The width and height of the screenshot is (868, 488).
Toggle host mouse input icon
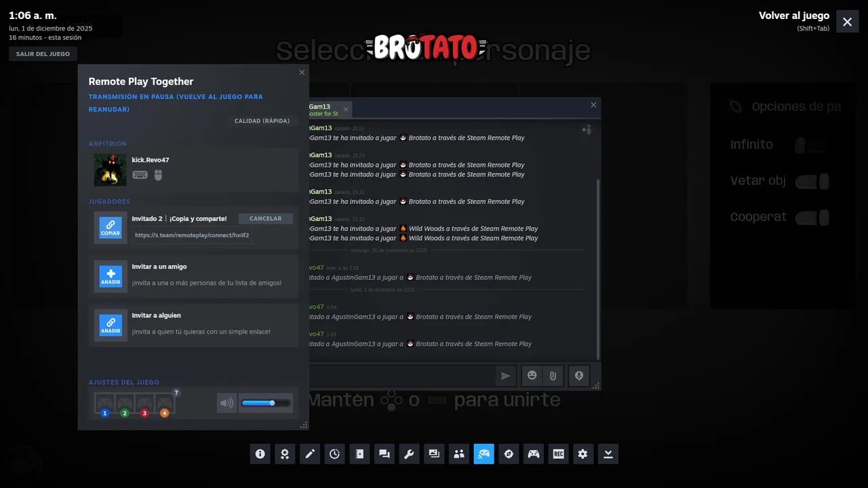(x=158, y=175)
